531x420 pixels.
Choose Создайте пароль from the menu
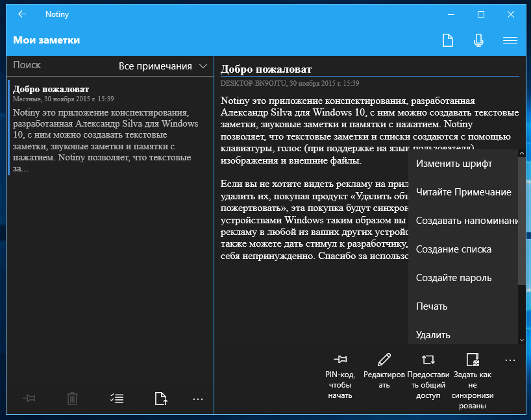pyautogui.click(x=463, y=278)
